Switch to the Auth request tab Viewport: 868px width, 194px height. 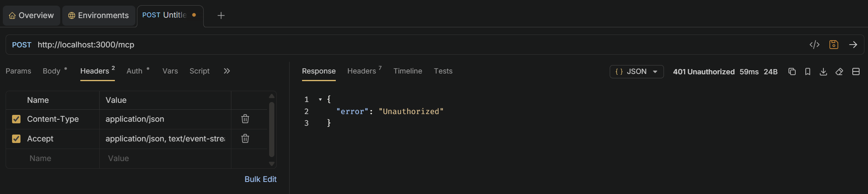pos(135,71)
